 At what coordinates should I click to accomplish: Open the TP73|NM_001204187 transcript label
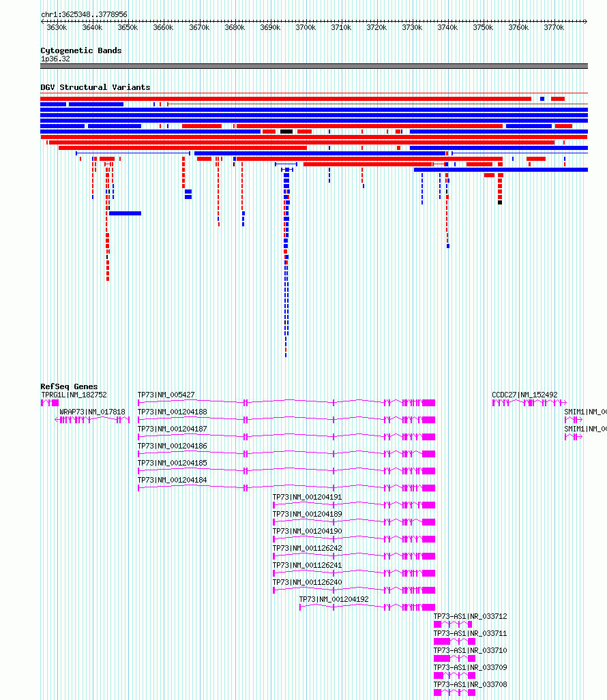[x=173, y=429]
